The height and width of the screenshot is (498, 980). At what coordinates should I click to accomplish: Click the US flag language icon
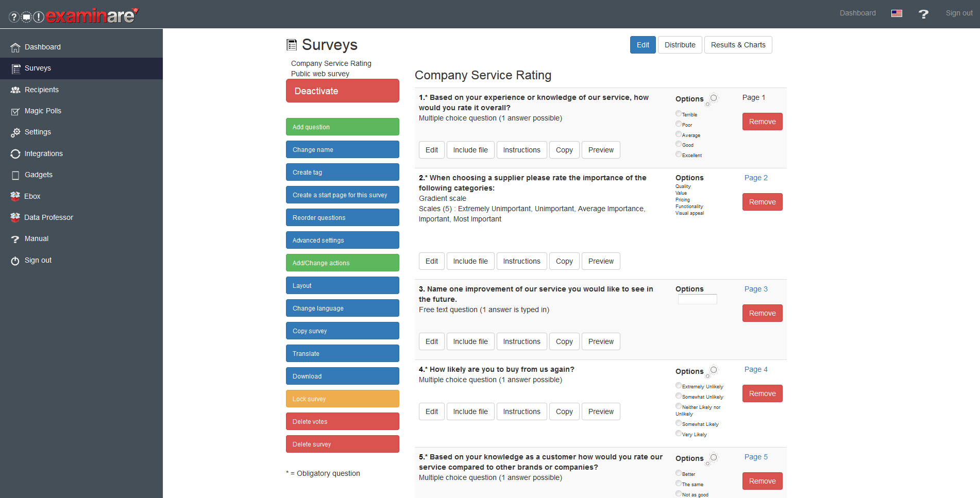point(897,13)
